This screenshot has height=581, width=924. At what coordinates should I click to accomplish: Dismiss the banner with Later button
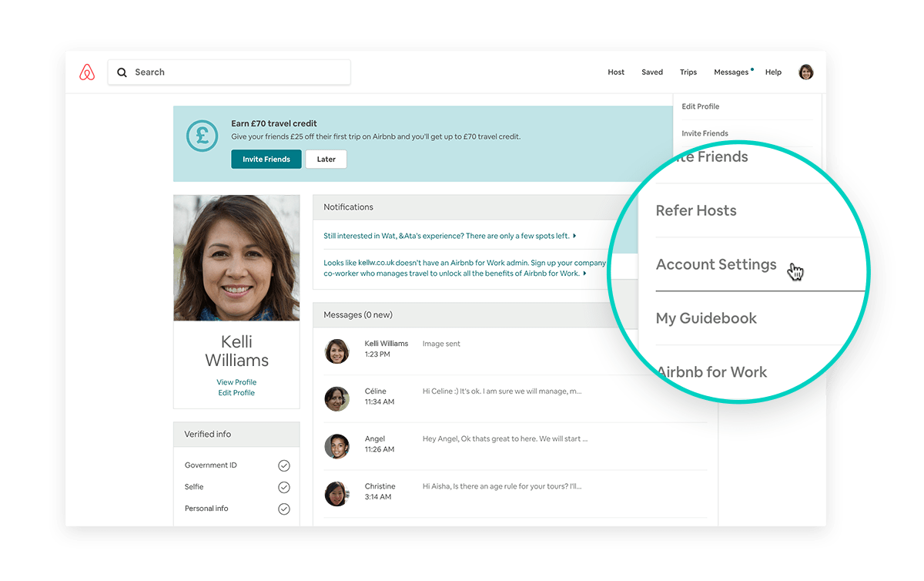point(326,160)
